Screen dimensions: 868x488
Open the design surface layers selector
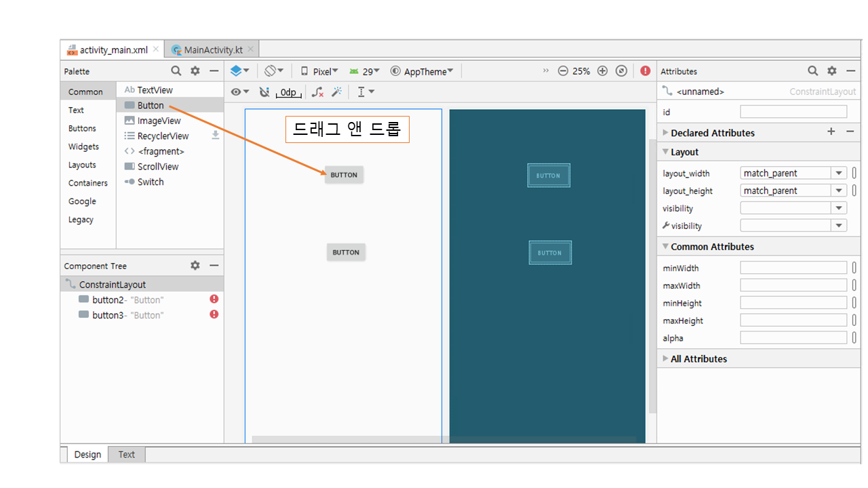click(x=239, y=71)
